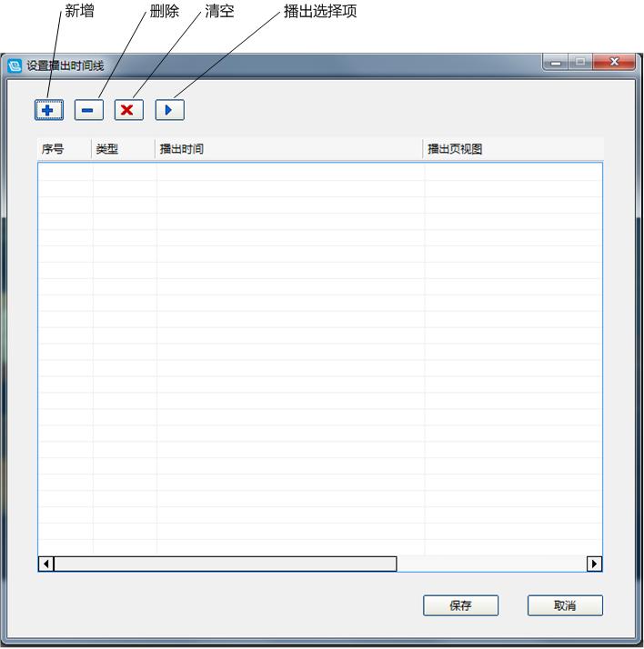The image size is (644, 649).
Task: Add a new timeline entry with plus button
Action: coord(49,110)
